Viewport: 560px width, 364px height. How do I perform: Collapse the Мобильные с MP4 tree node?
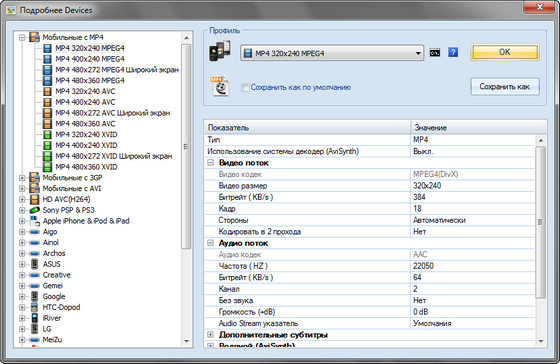pyautogui.click(x=22, y=37)
